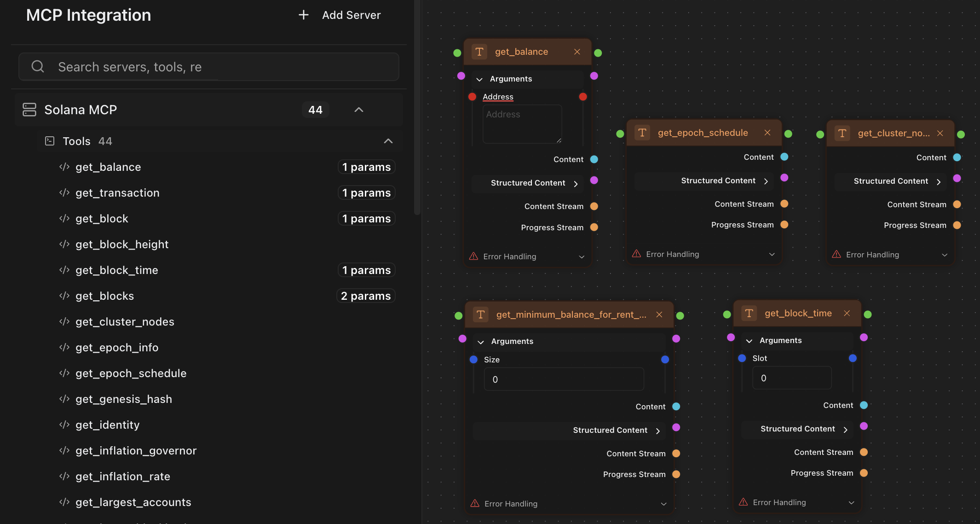
Task: Expand Error Handling in get_balance node
Action: [x=581, y=256]
